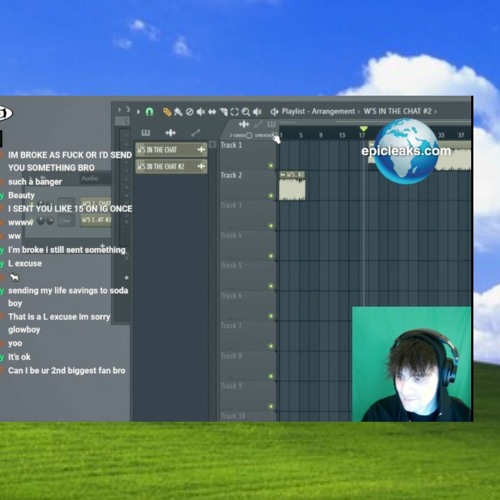
Task: Show pattern clips in the picker panel
Action: click(x=146, y=133)
